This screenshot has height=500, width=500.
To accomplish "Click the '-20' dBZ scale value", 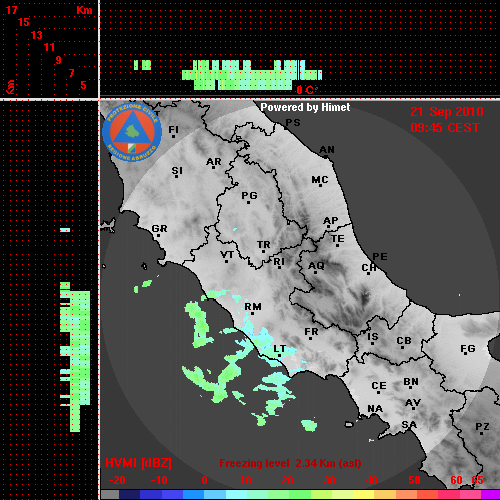I will 117,480.
